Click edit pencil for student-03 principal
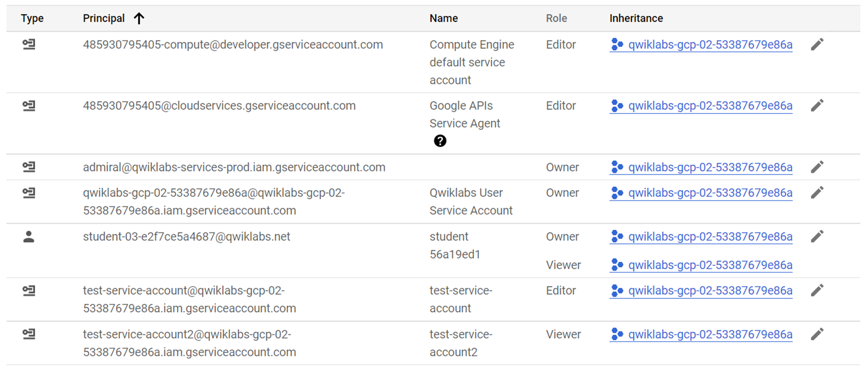Image resolution: width=868 pixels, height=368 pixels. click(x=817, y=237)
